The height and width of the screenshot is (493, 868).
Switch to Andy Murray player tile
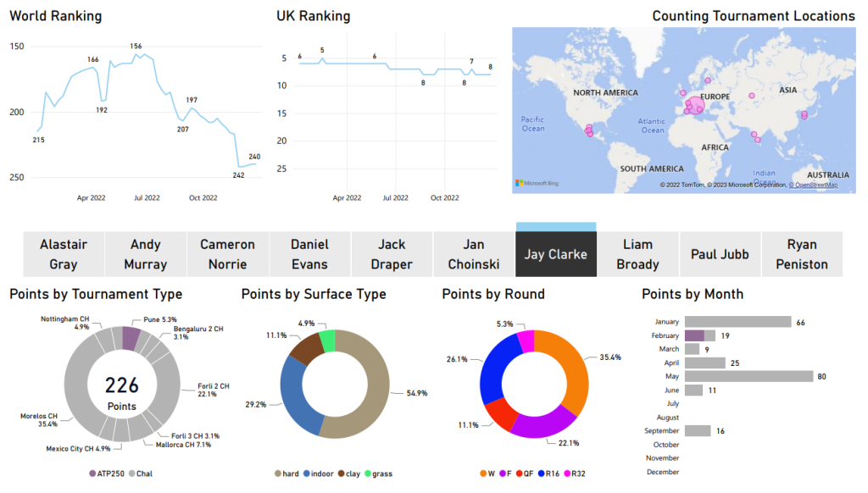coord(145,254)
